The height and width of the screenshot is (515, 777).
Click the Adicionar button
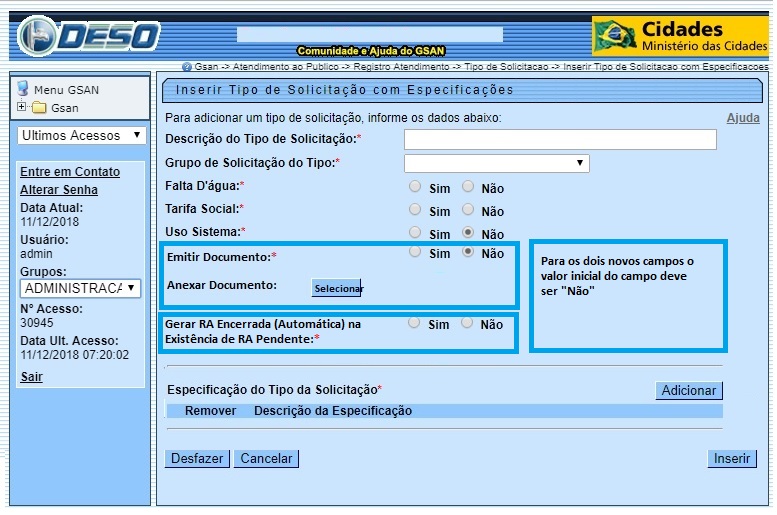coord(689,391)
